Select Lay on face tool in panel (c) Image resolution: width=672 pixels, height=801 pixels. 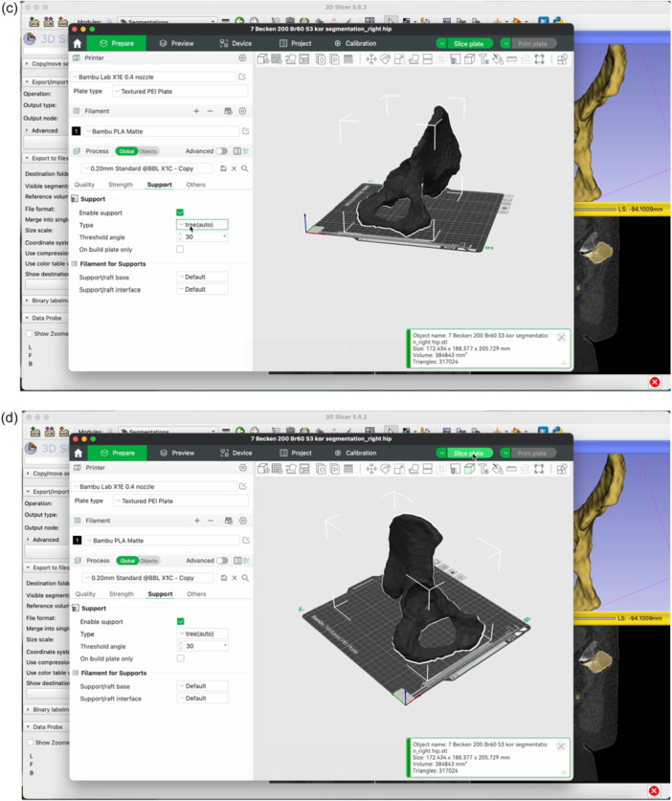[x=414, y=59]
